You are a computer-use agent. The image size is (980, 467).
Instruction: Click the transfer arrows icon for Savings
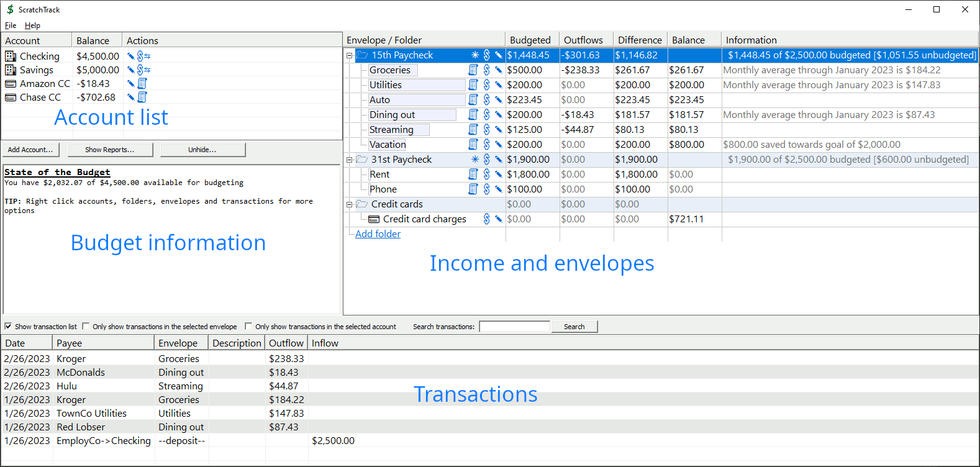coord(147,70)
